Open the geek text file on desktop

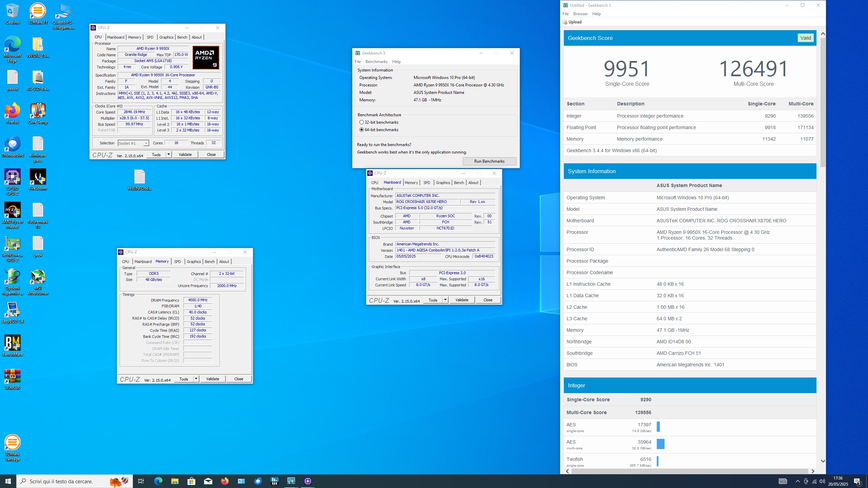pyautogui.click(x=38, y=246)
